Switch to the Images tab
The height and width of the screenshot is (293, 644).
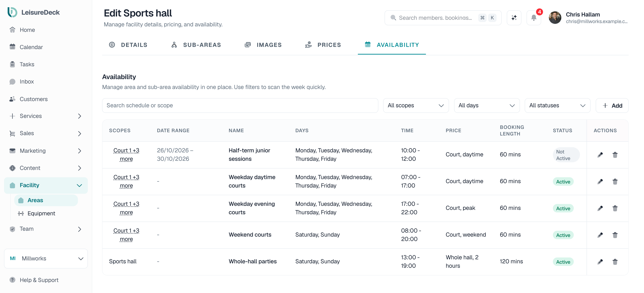coord(263,45)
